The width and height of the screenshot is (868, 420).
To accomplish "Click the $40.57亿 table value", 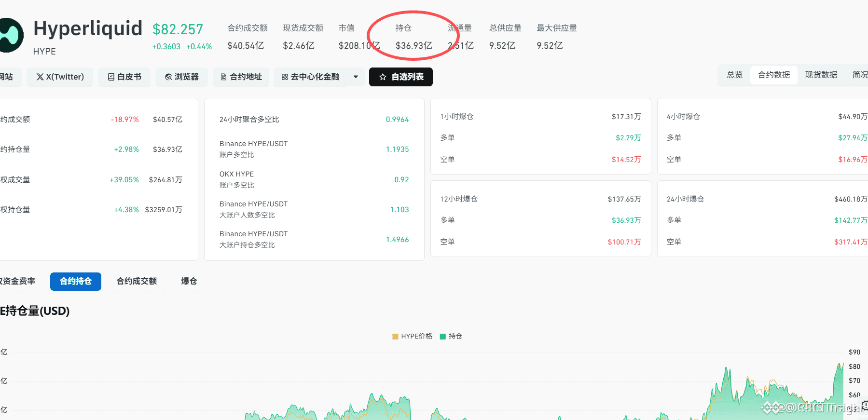I will click(x=167, y=120).
